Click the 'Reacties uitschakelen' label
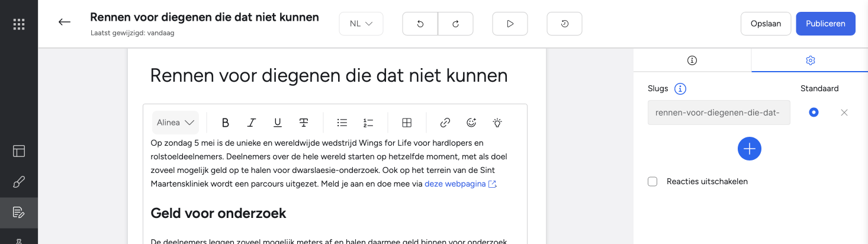The height and width of the screenshot is (244, 868). [x=707, y=181]
